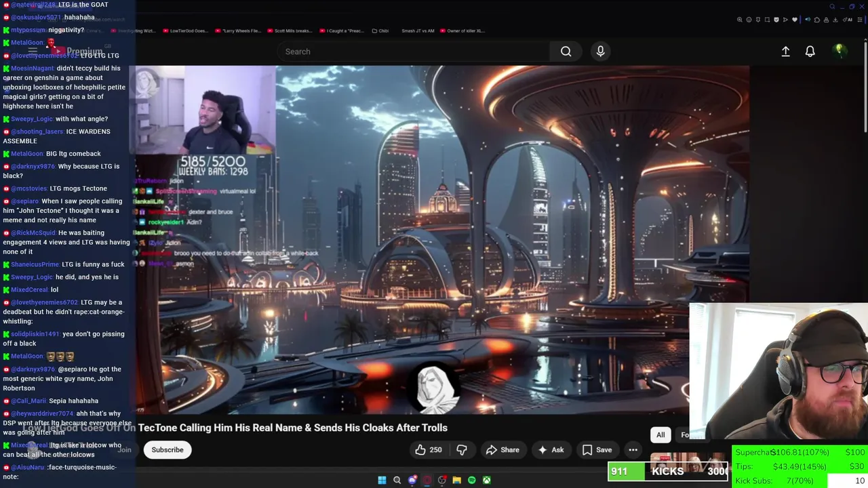The height and width of the screenshot is (488, 868).
Task: Click the Tips total '$43.49(145%)'
Action: click(x=800, y=467)
